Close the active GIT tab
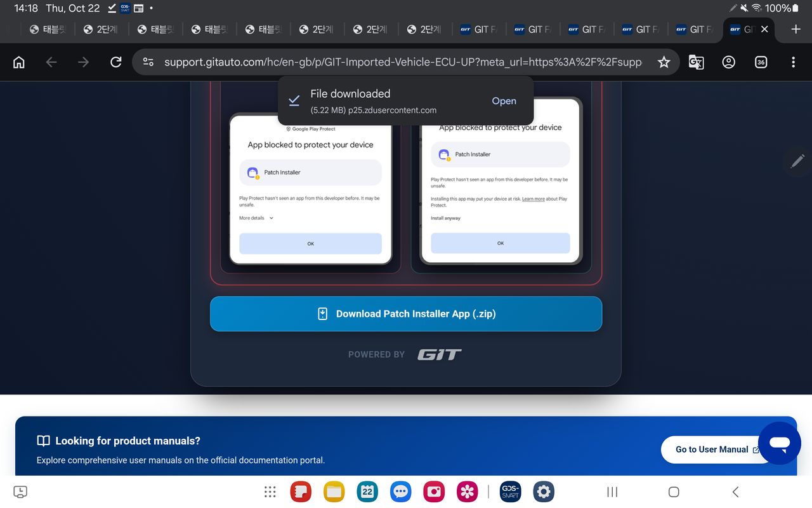This screenshot has height=508, width=812. (764, 29)
